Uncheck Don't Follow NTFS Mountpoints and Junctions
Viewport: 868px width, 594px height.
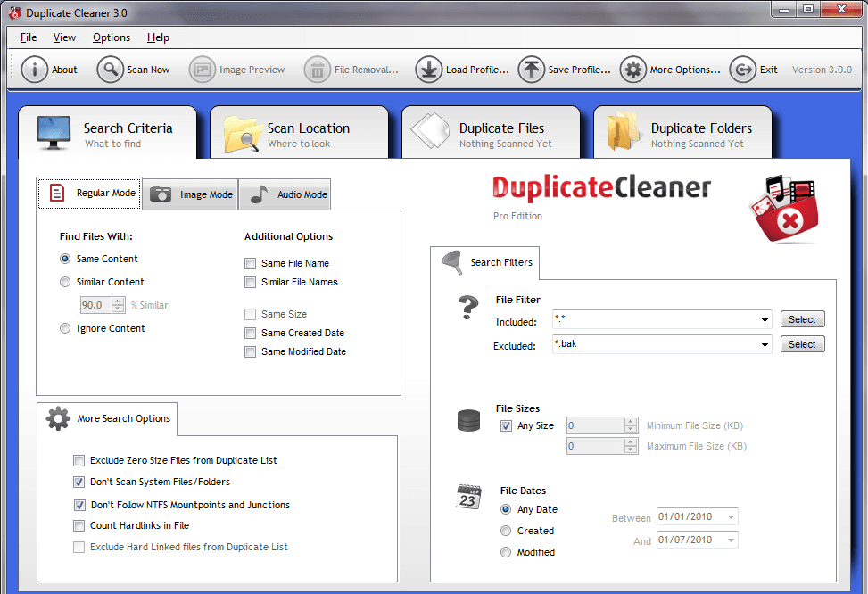(x=79, y=505)
